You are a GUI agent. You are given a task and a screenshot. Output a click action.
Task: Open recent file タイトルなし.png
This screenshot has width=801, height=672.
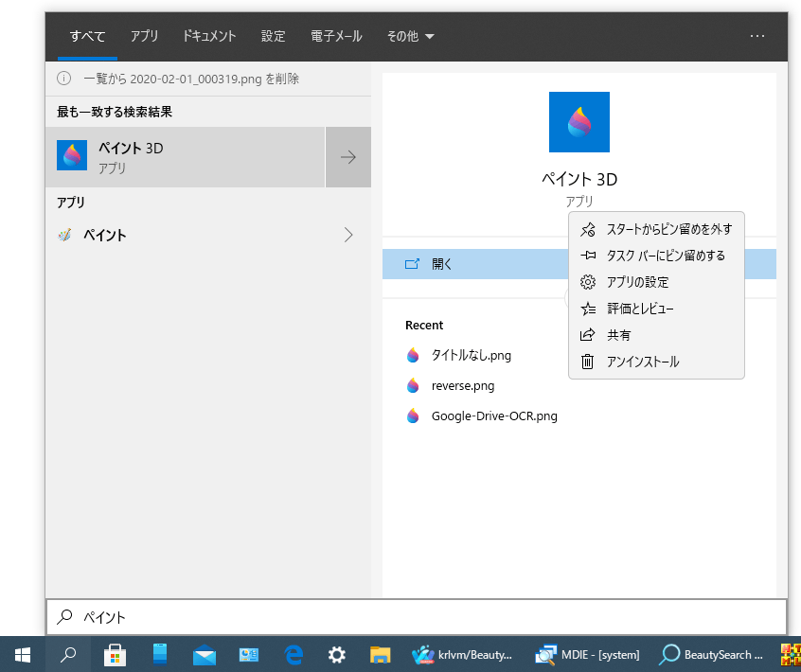[471, 356]
